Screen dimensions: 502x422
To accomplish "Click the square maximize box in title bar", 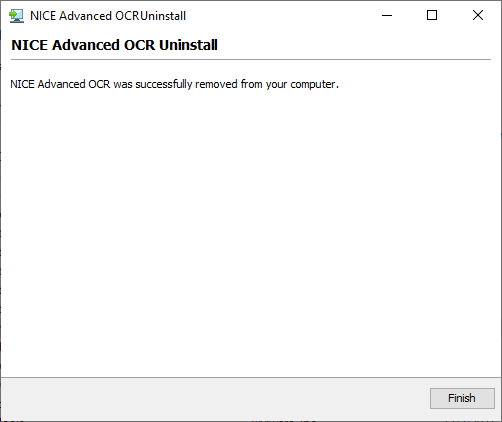I will (x=432, y=15).
